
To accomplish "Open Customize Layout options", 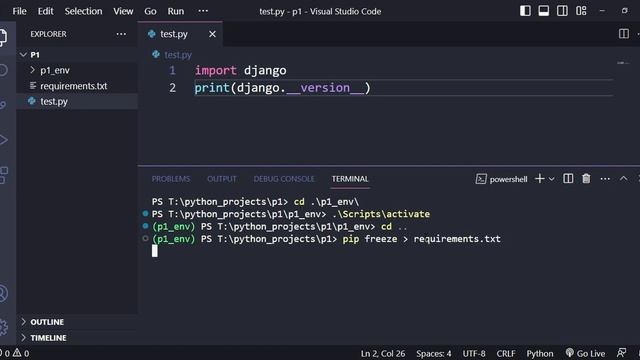I will 581,11.
